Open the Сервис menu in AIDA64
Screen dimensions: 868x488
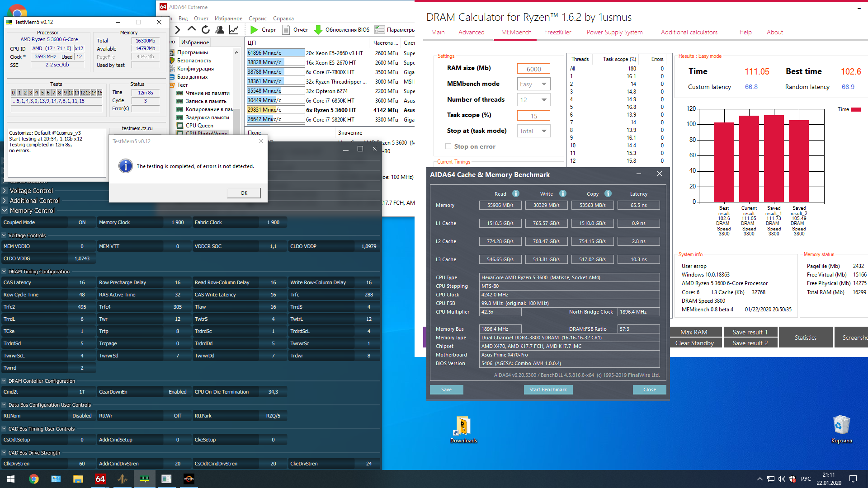click(x=257, y=19)
